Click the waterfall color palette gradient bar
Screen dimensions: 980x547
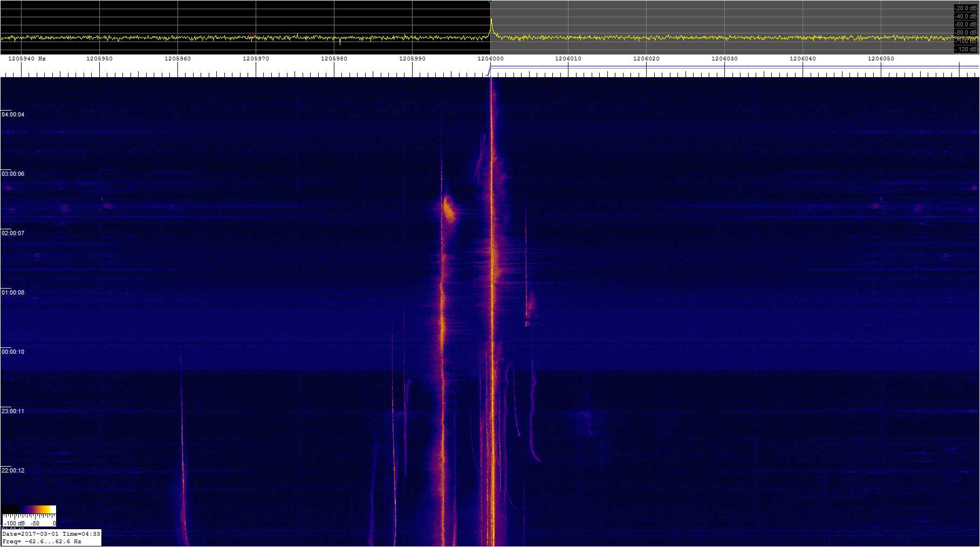click(x=29, y=509)
